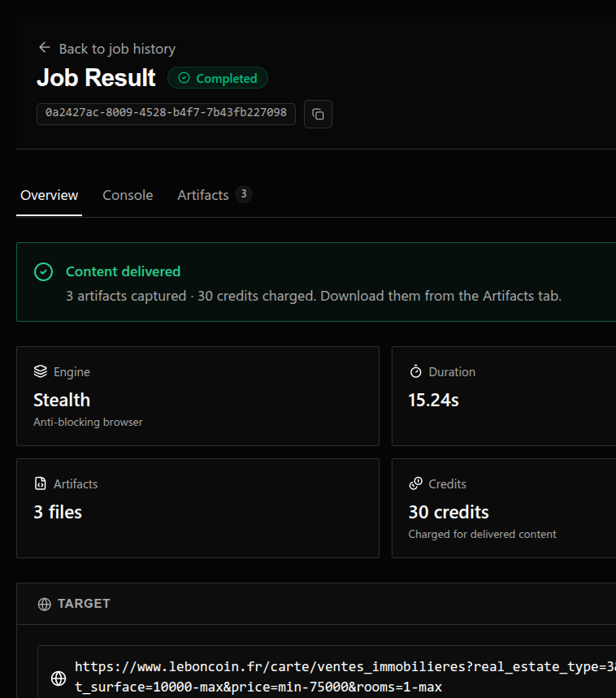This screenshot has height=698, width=616.
Task: Click the Stealth engine value
Action: pos(62,400)
